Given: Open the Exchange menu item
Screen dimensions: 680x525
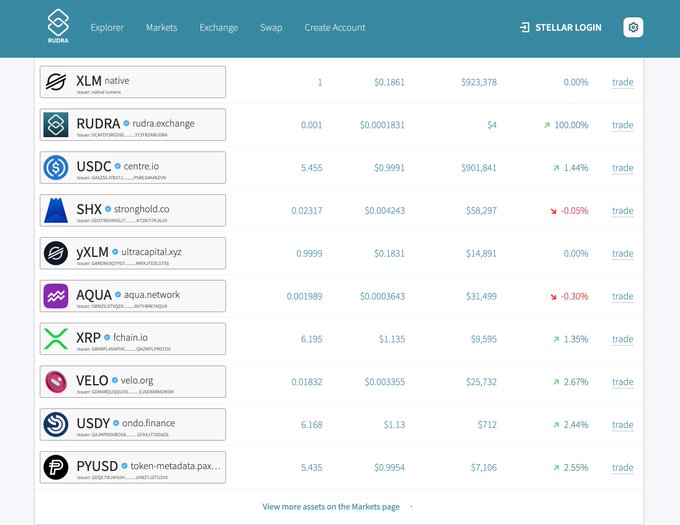Looking at the screenshot, I should 219,27.
